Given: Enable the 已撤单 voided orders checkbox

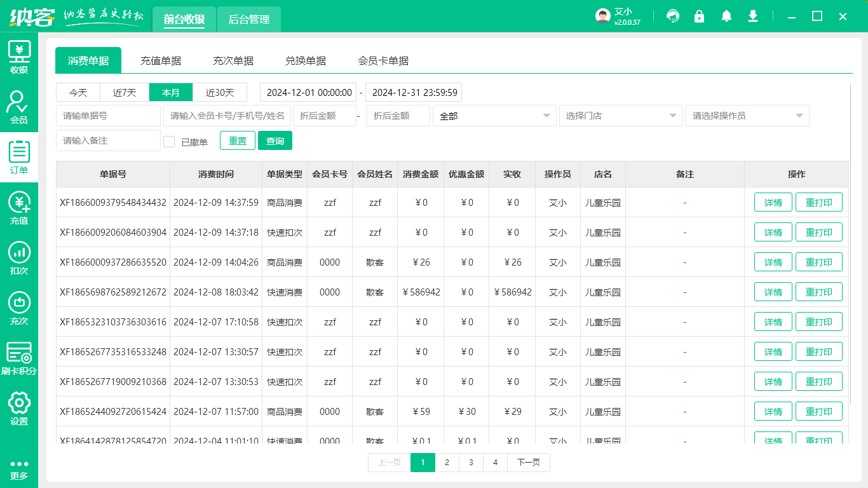Looking at the screenshot, I should (168, 140).
